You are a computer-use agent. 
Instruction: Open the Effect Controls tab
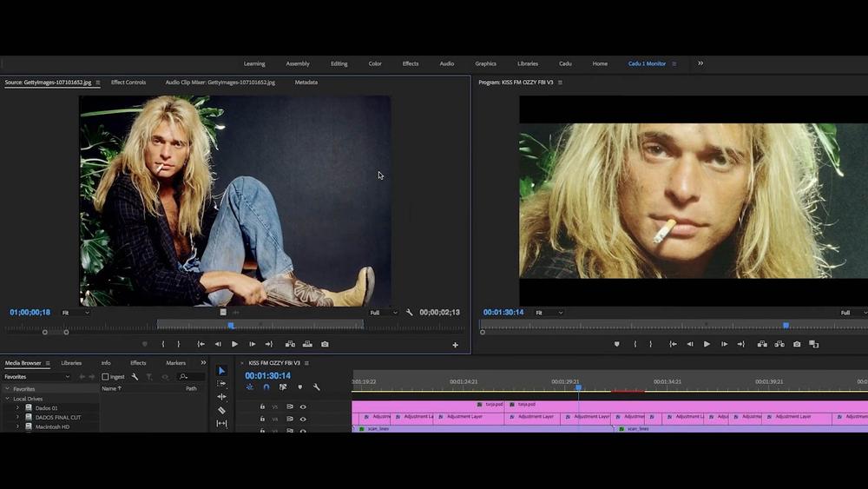128,83
